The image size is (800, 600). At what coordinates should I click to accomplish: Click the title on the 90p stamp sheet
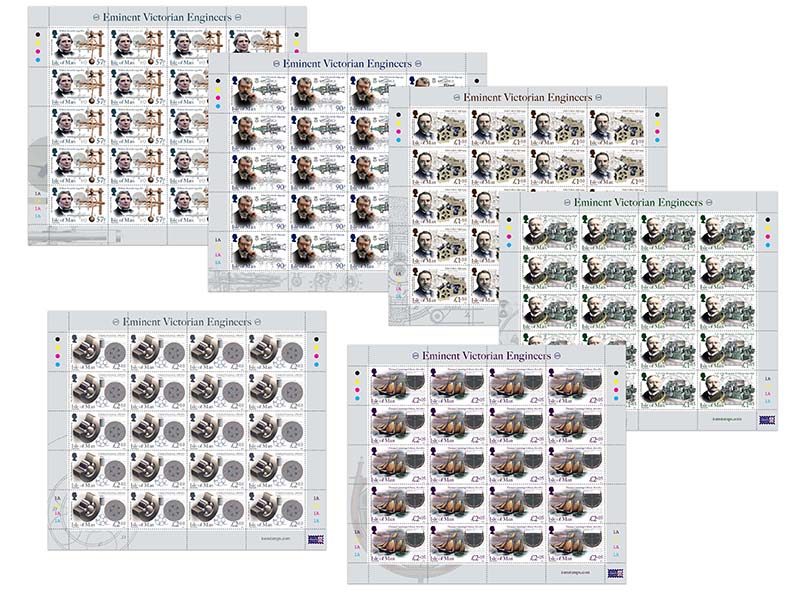point(347,64)
